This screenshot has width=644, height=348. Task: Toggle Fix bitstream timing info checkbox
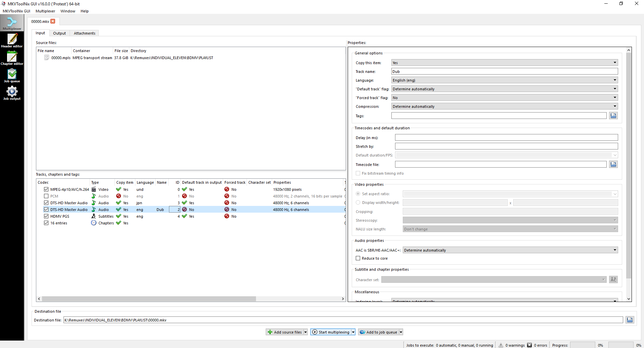[x=358, y=173]
